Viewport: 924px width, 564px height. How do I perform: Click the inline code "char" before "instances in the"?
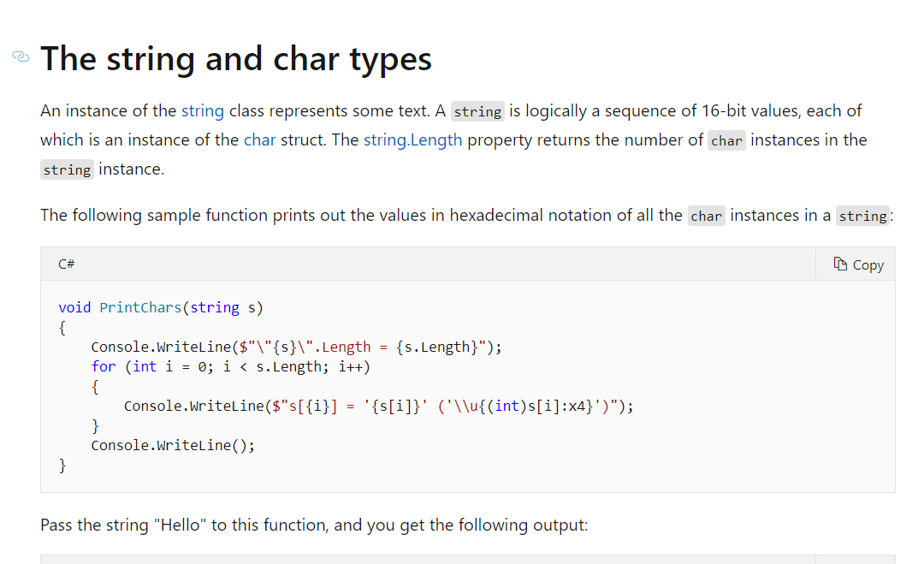(726, 140)
